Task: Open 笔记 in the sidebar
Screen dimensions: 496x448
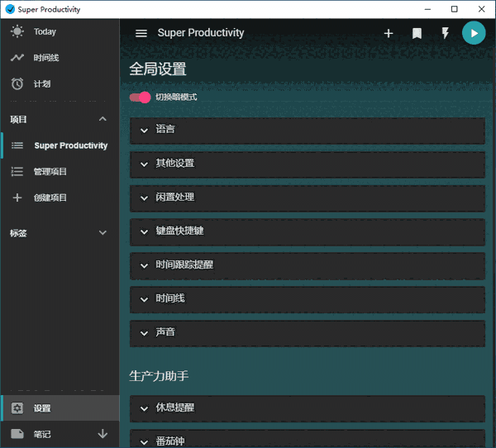Action: click(60, 434)
